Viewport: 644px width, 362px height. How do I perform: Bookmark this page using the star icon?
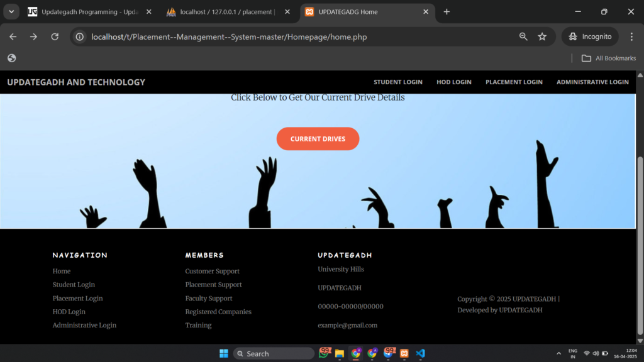click(x=542, y=36)
